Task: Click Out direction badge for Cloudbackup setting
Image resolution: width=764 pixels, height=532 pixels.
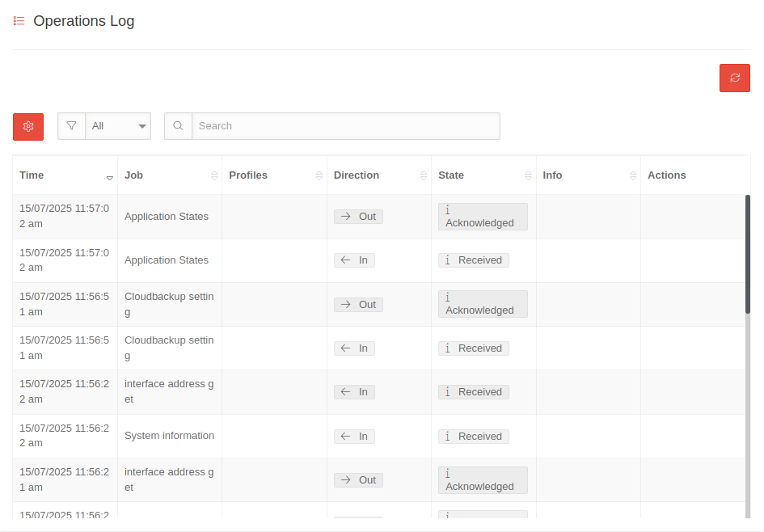Action: click(358, 305)
